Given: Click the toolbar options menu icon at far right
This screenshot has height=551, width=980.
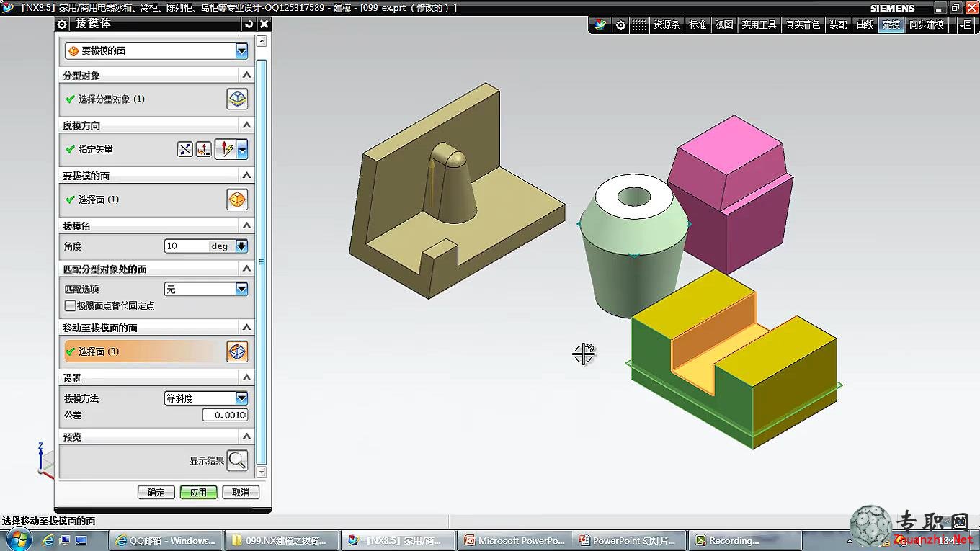Looking at the screenshot, I should [966, 24].
